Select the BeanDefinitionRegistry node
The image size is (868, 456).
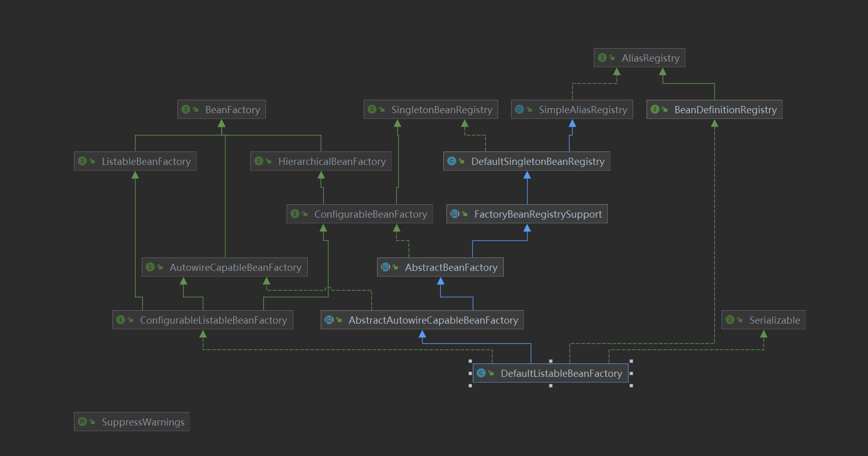coord(714,110)
